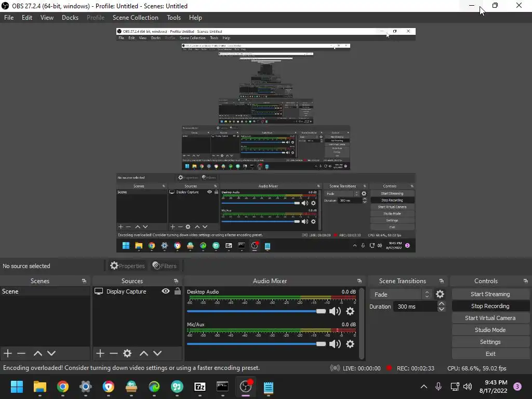Toggle Display Capture lock icon
The image size is (532, 399).
(x=178, y=291)
